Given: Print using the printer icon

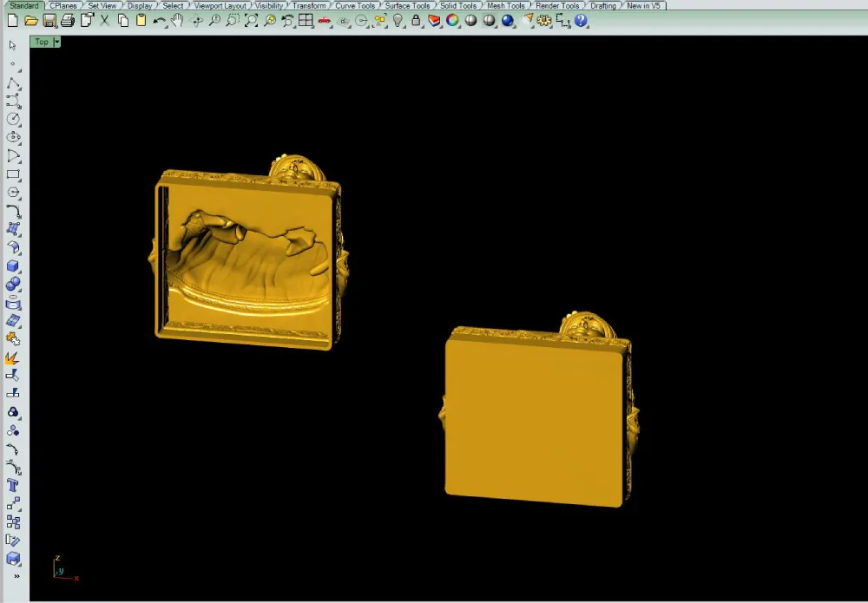Looking at the screenshot, I should (68, 21).
